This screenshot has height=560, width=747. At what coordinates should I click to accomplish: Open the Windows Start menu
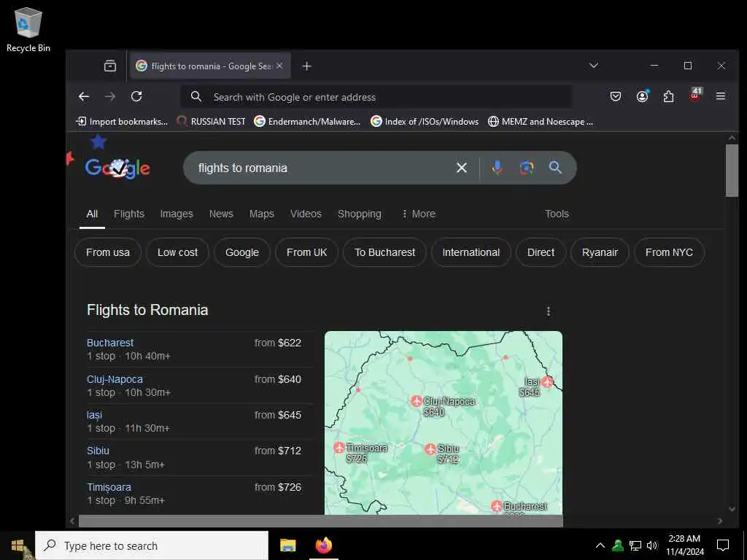point(18,545)
